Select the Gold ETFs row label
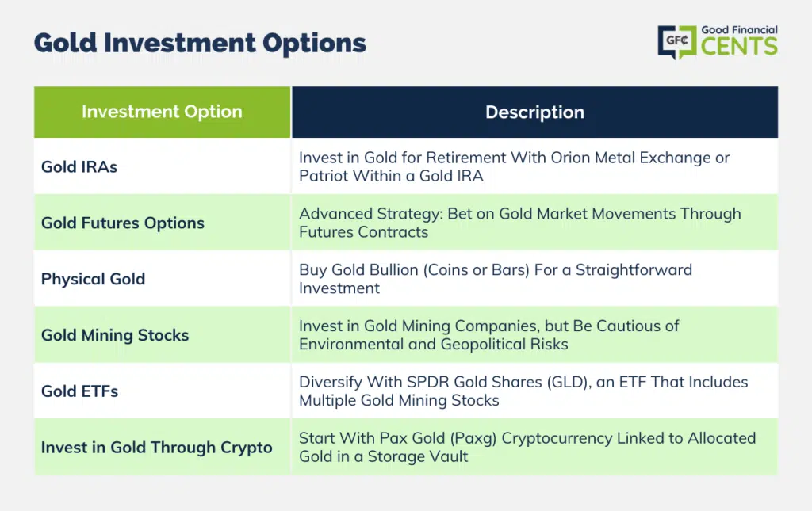The width and height of the screenshot is (812, 511). [80, 391]
